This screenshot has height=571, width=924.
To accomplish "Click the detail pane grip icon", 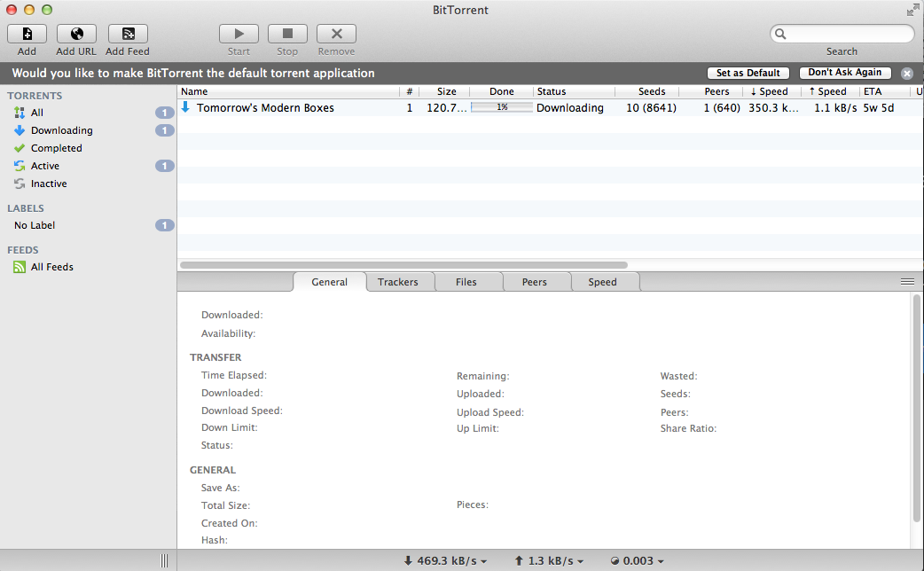I will (x=907, y=282).
